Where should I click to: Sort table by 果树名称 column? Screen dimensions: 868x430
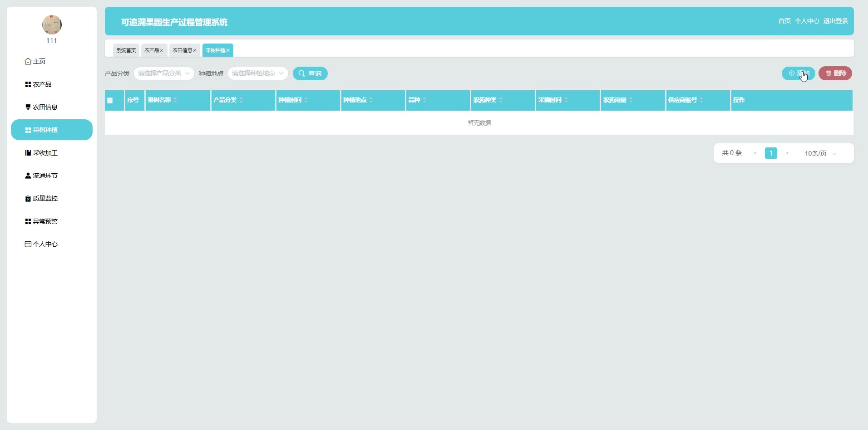click(x=175, y=100)
